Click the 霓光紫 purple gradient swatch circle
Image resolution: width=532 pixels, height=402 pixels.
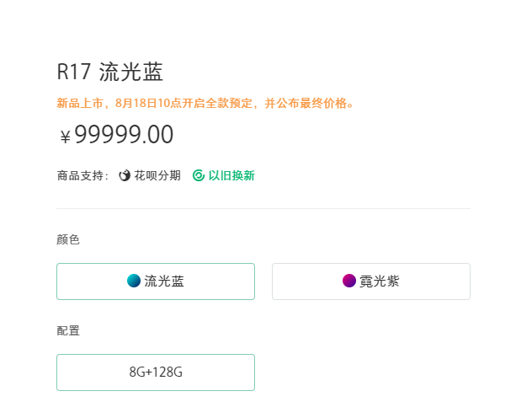[349, 281]
